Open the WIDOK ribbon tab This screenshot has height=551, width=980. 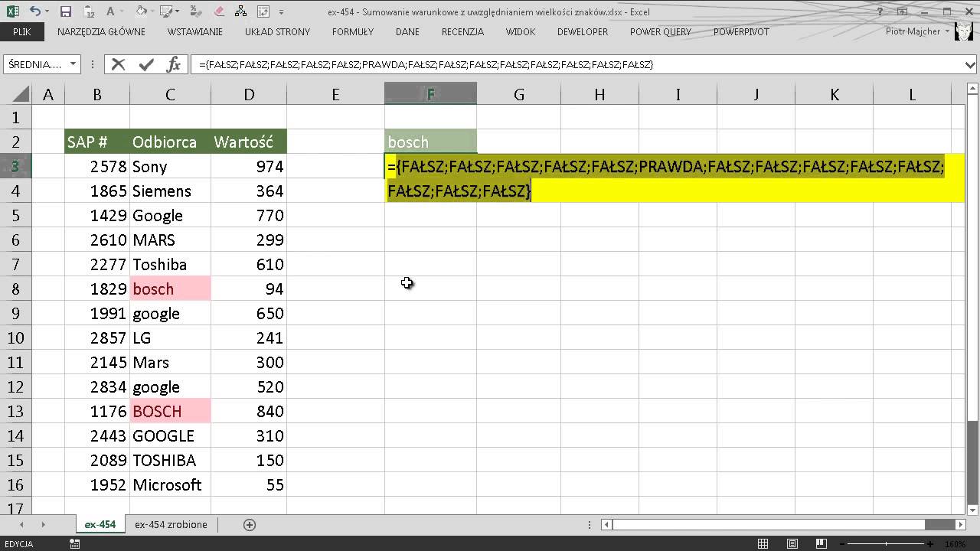click(x=520, y=32)
